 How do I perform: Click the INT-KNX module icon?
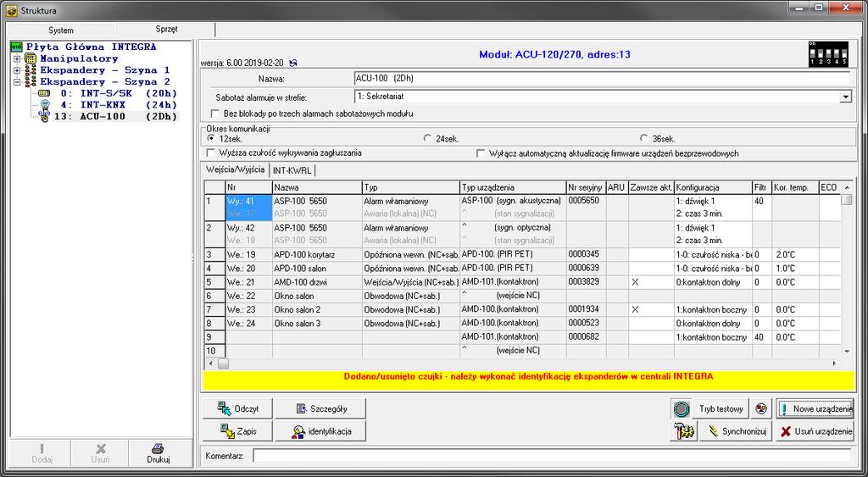[x=45, y=104]
